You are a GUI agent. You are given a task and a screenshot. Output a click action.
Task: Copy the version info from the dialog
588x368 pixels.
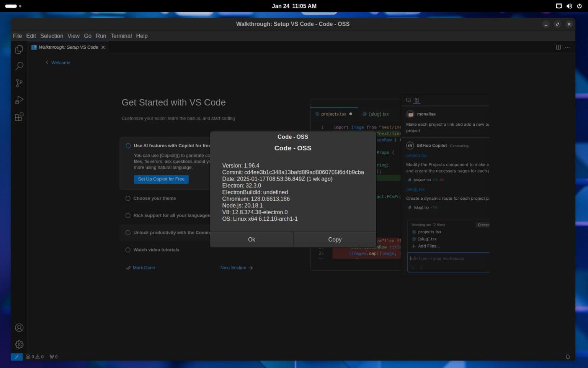(x=334, y=239)
